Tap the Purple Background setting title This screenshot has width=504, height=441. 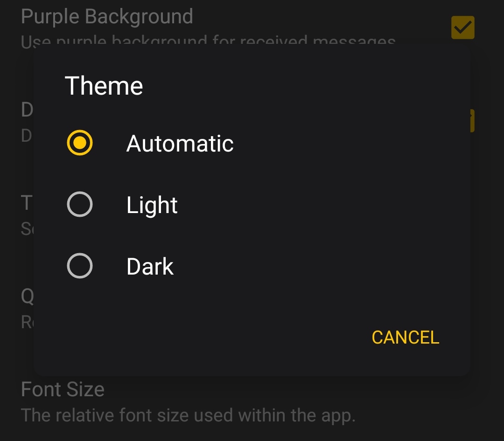107,17
